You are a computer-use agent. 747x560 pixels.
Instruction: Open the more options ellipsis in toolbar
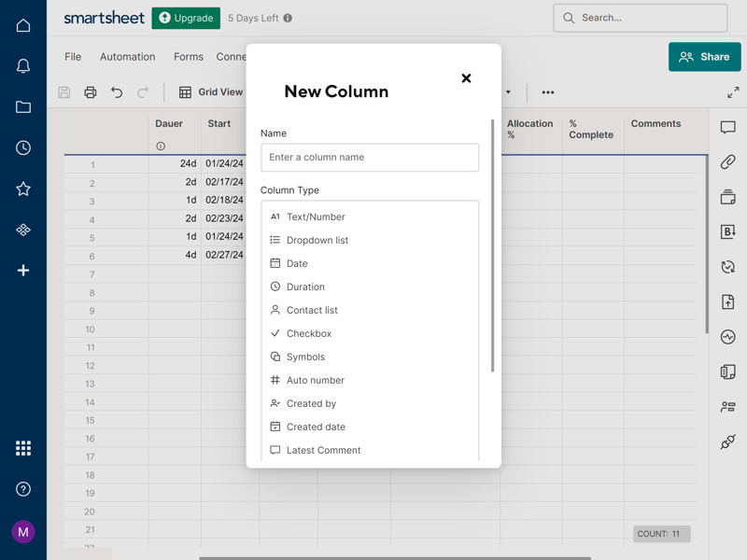(548, 91)
